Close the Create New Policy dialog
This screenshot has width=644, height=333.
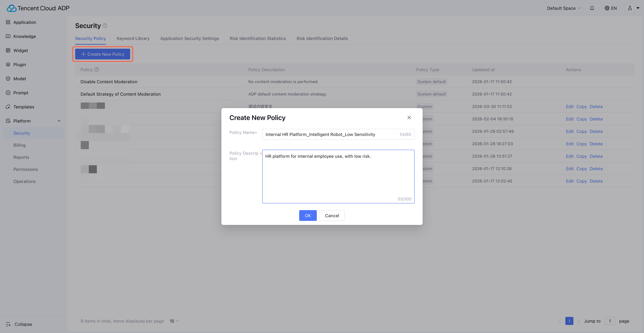pyautogui.click(x=409, y=118)
